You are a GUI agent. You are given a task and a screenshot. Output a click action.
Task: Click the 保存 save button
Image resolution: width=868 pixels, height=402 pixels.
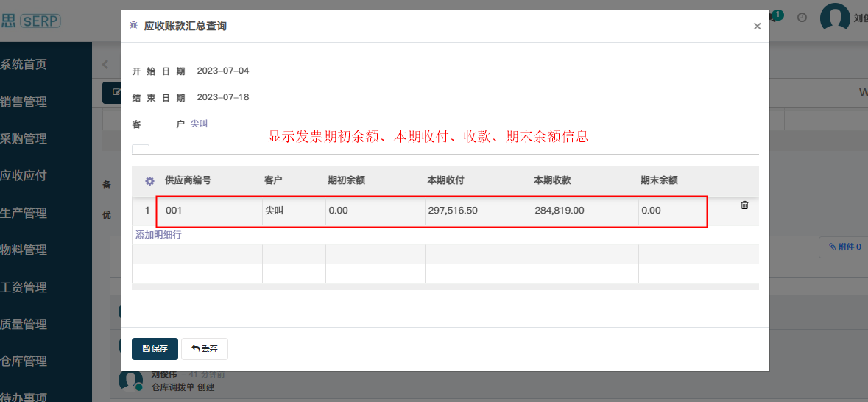pos(155,348)
